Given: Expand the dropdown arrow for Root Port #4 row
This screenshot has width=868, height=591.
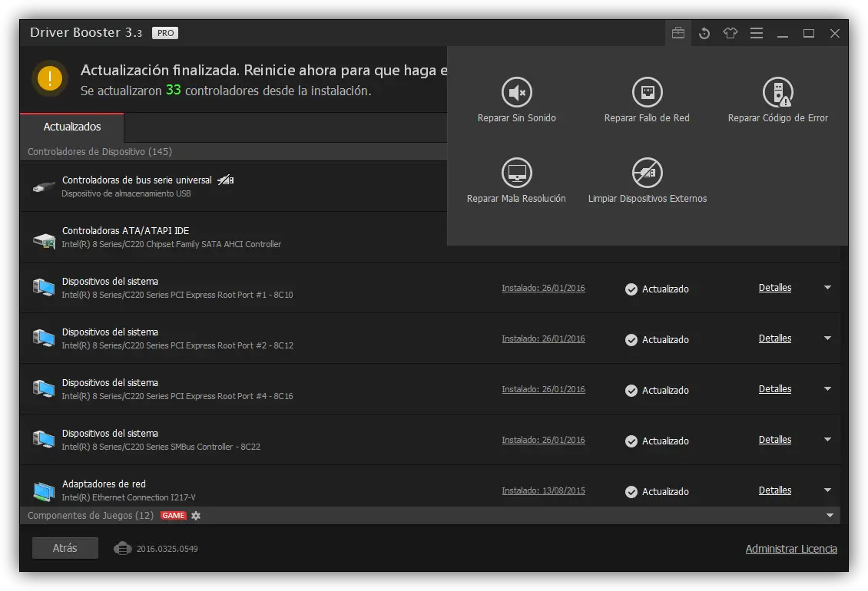Looking at the screenshot, I should pyautogui.click(x=827, y=389).
